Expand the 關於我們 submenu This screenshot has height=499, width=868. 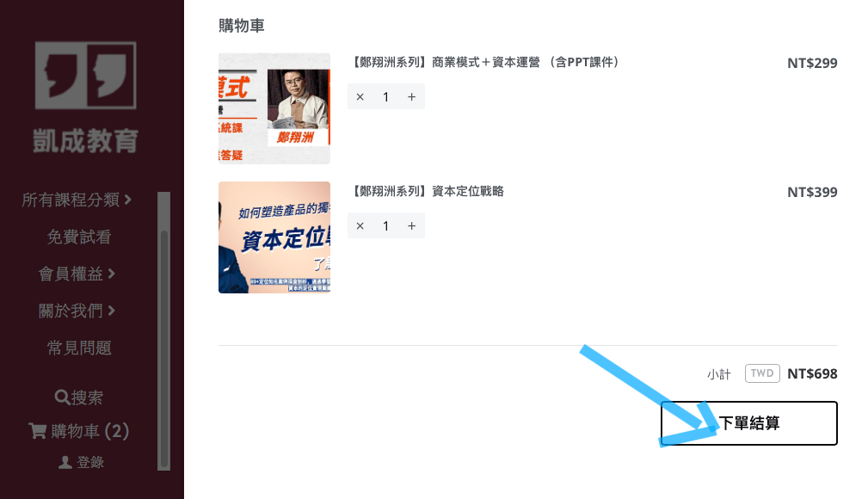(x=77, y=311)
